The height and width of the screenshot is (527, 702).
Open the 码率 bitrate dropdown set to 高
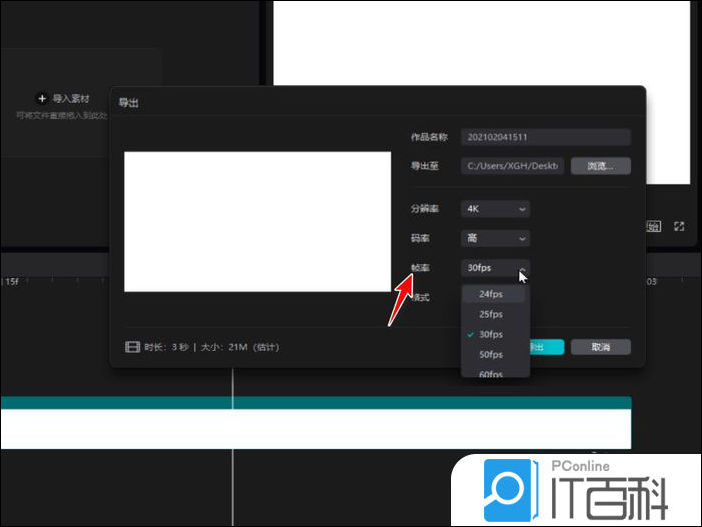click(495, 238)
